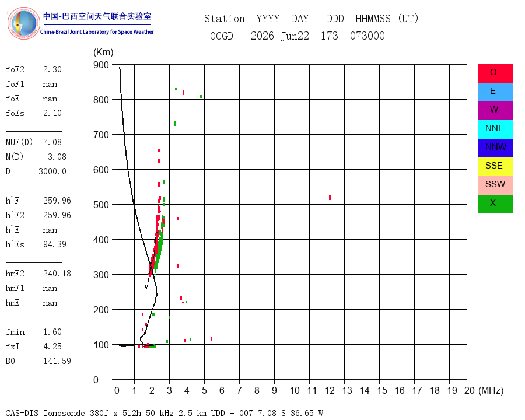
Task: Click the station code OCGD
Action: [222, 36]
